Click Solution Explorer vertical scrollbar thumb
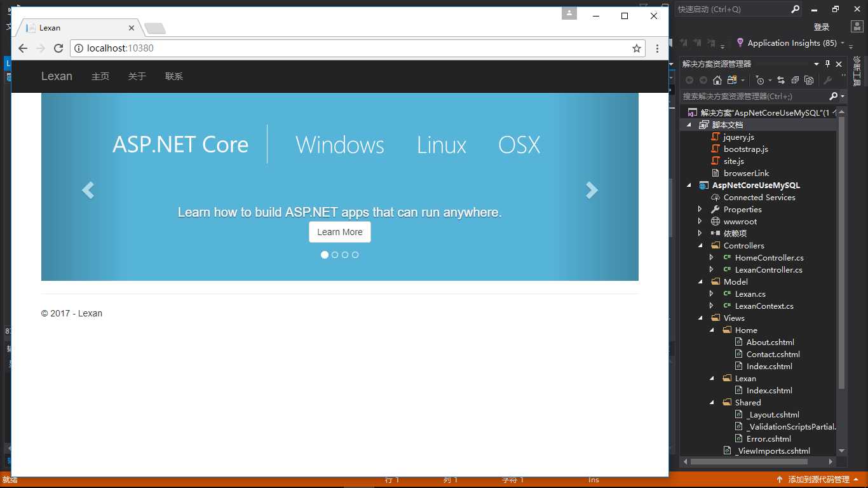This screenshot has width=868, height=488. coord(841,252)
